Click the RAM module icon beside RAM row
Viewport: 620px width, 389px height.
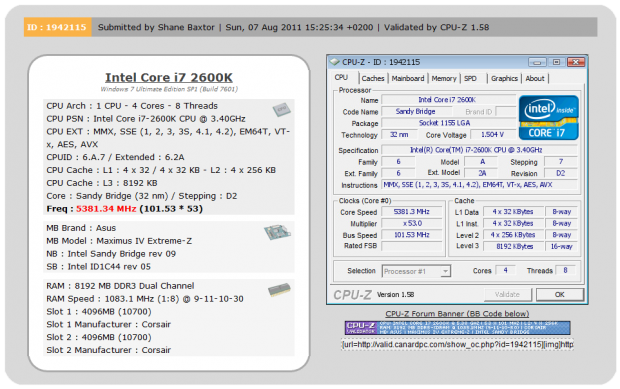tap(279, 290)
